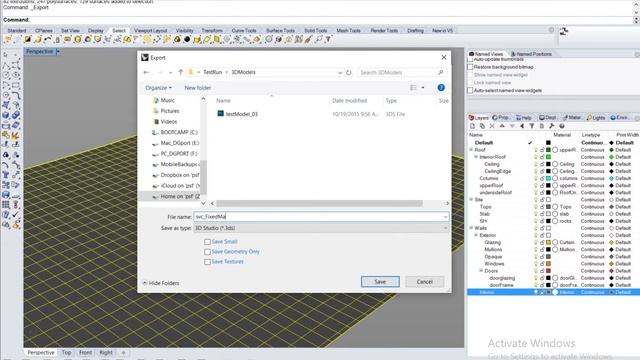Click the file list horizontal scrollbar
Image resolution: width=640 pixels, height=360 pixels.
point(319,203)
